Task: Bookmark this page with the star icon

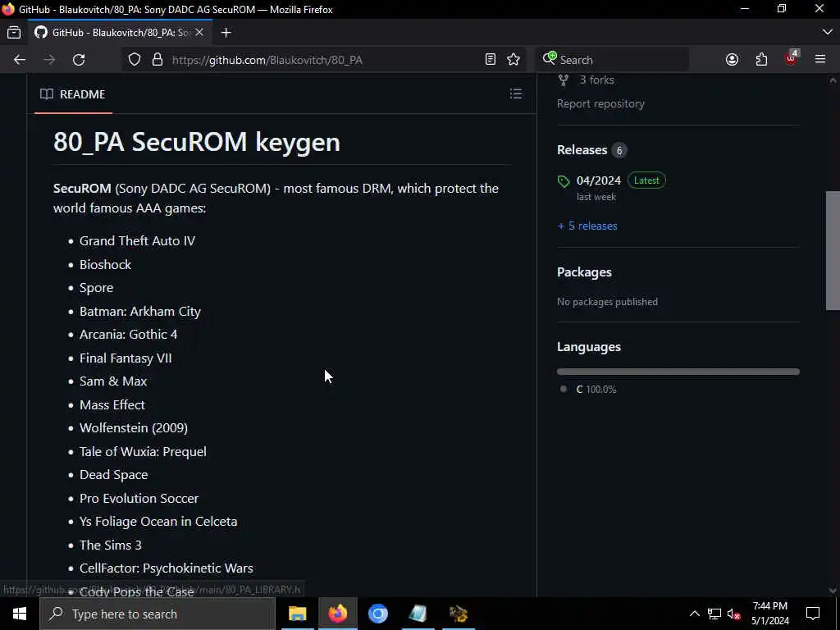Action: point(514,59)
